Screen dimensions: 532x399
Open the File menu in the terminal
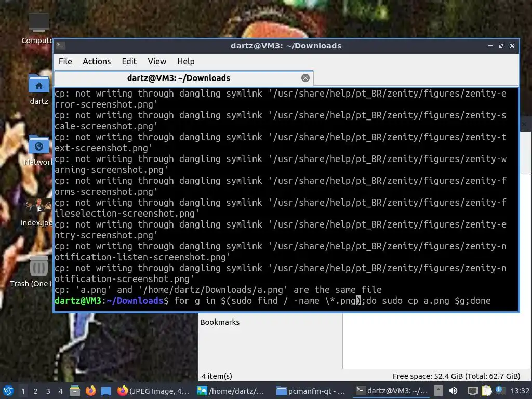65,61
